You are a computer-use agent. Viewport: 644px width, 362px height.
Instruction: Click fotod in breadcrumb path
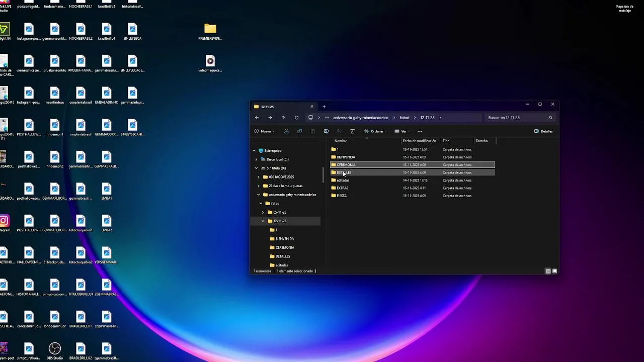click(405, 118)
